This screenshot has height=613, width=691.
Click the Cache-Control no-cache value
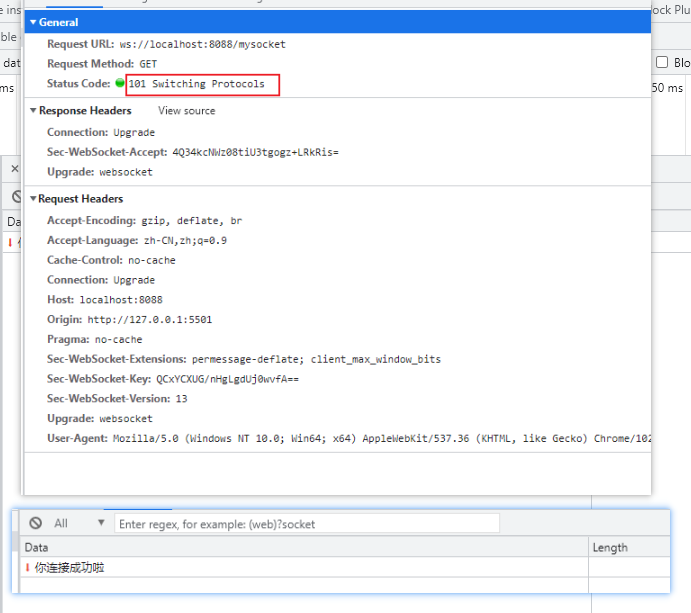[x=152, y=260]
